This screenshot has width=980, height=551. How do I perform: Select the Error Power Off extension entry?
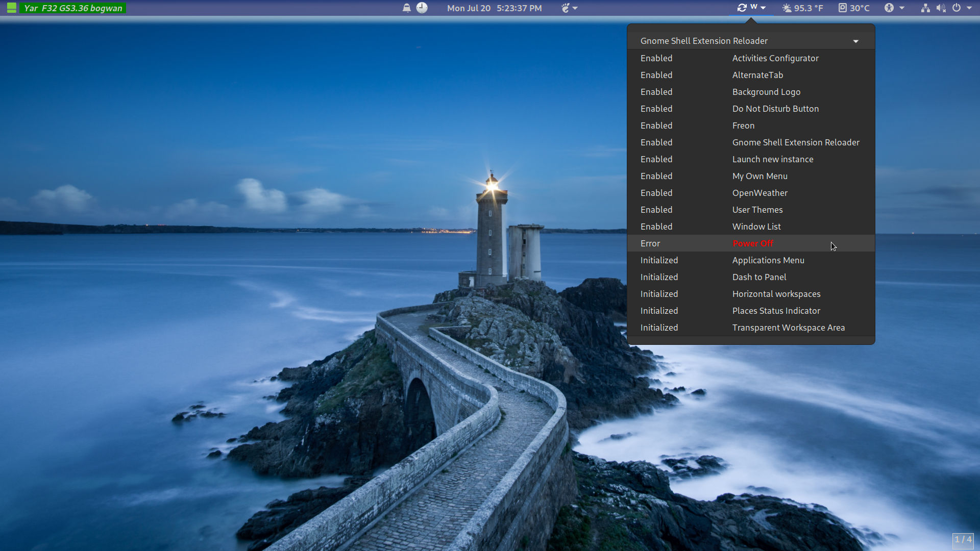click(x=750, y=243)
